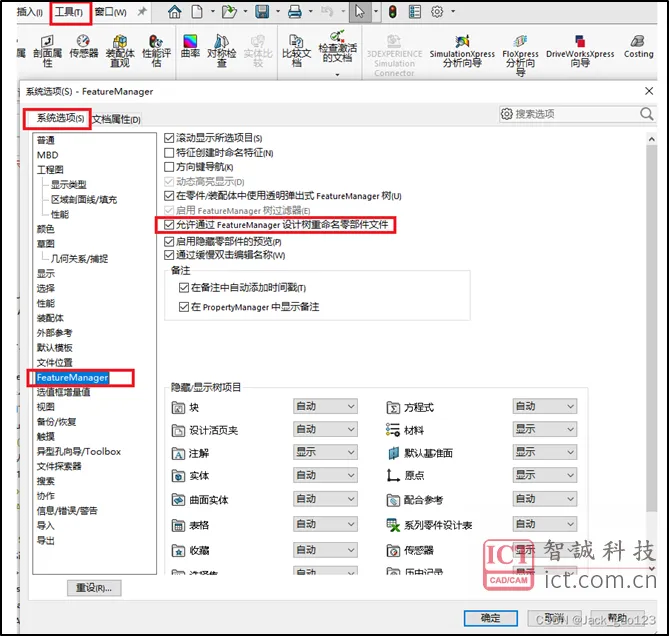The height and width of the screenshot is (636, 669).
Task: Open the 材料 display dropdown
Action: point(545,430)
